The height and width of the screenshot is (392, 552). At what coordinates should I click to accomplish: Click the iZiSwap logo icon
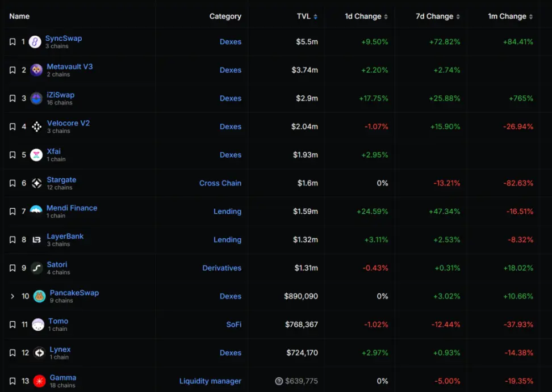(x=36, y=99)
